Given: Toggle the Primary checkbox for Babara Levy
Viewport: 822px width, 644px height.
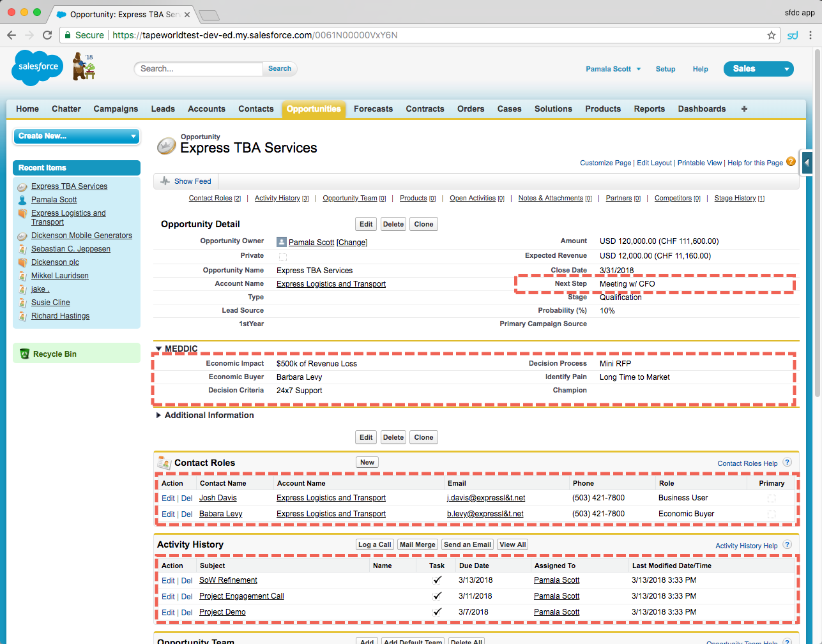Looking at the screenshot, I should (x=772, y=514).
